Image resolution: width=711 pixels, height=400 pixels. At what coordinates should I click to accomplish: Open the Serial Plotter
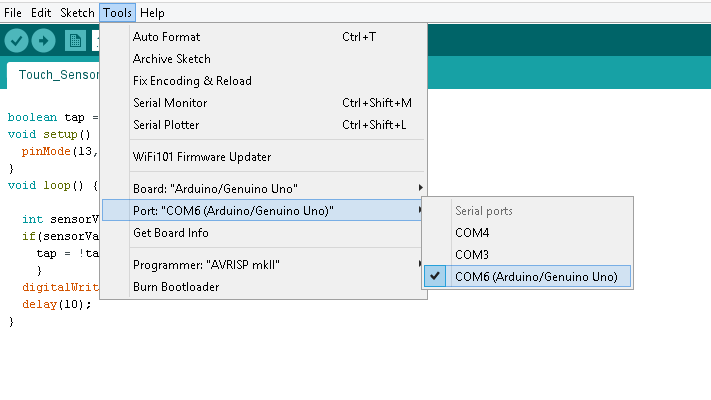[x=263, y=125]
